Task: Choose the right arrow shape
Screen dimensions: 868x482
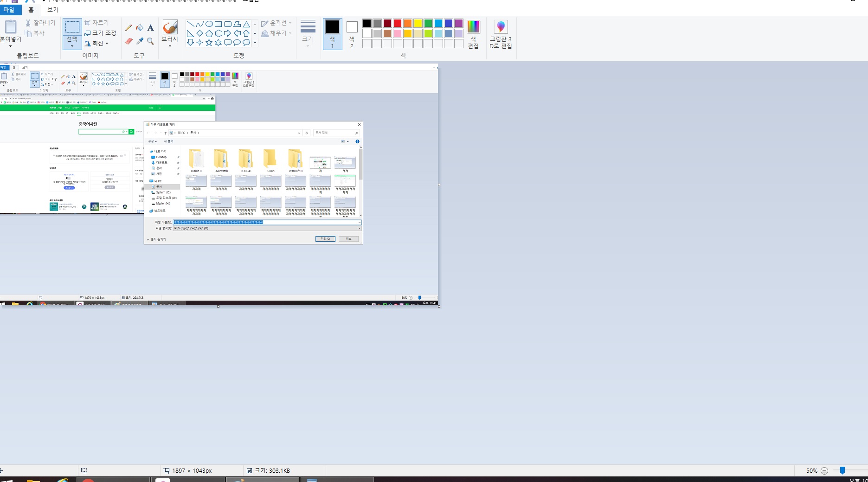Action: pos(227,33)
